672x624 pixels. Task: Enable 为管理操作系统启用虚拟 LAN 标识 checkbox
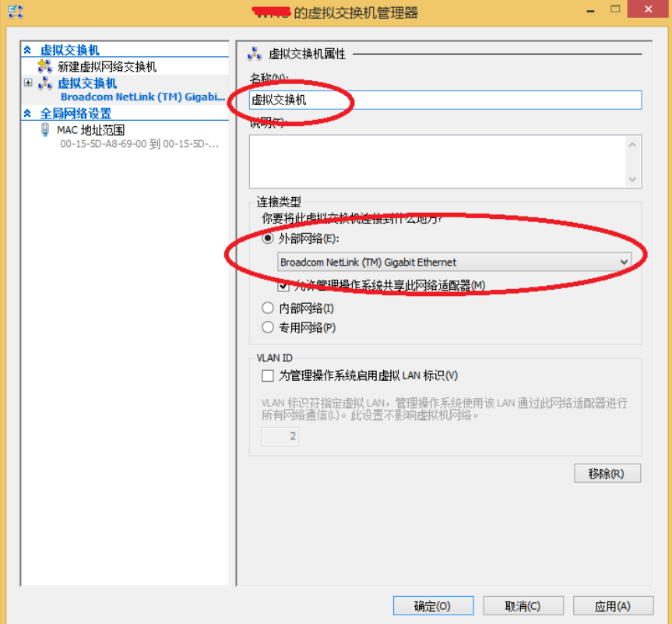click(x=268, y=375)
